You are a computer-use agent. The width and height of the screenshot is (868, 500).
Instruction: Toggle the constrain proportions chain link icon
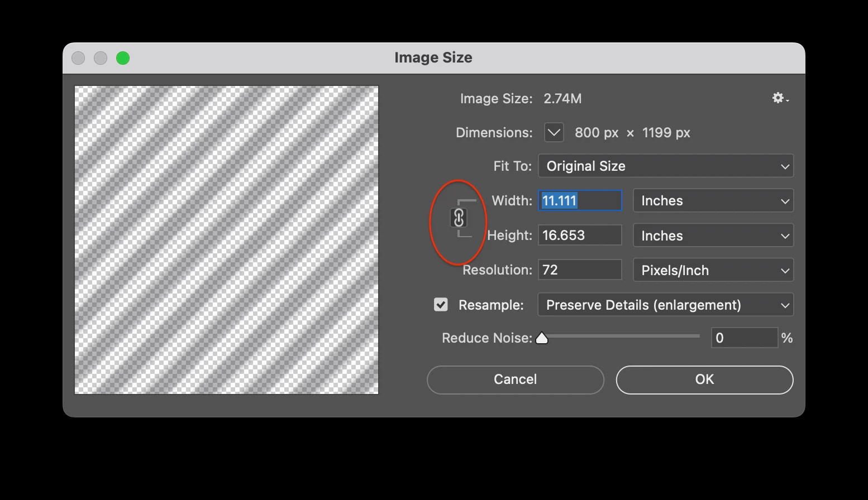[x=459, y=218]
